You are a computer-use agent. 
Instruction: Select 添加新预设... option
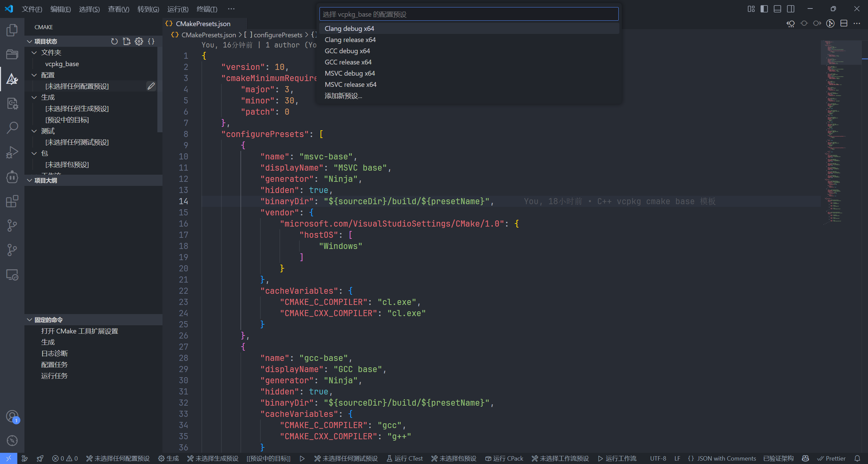tap(469, 96)
